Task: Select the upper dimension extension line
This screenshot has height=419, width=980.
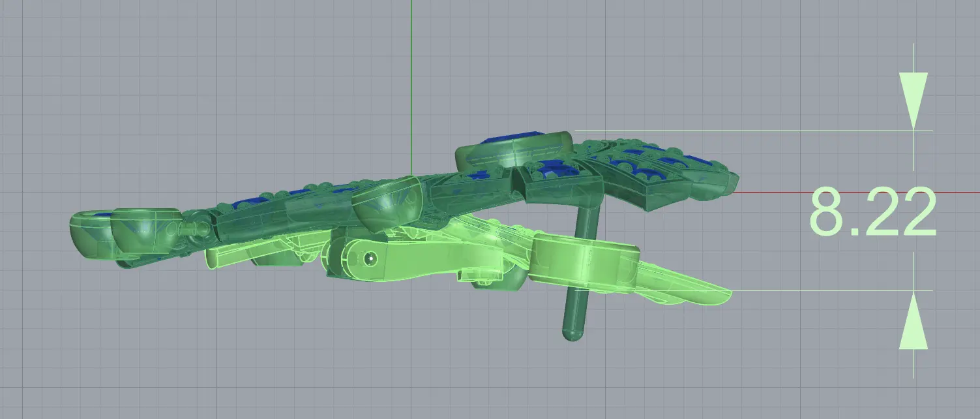Action: coord(750,131)
